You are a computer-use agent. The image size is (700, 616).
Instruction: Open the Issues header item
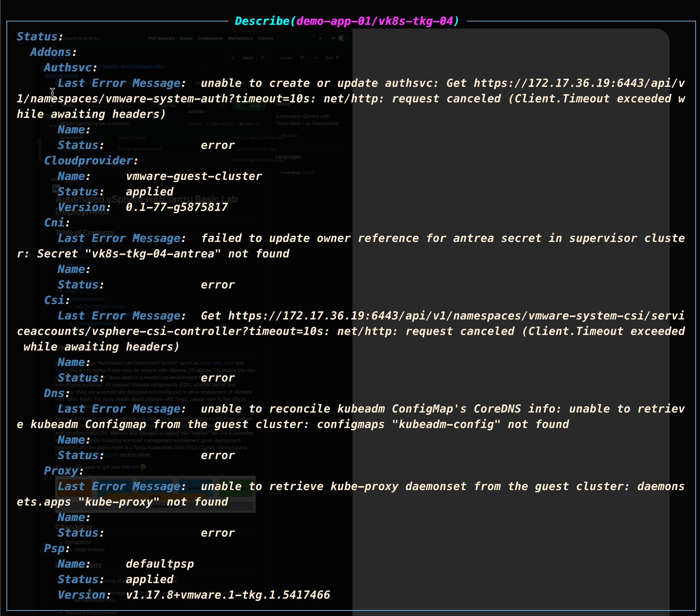(186, 38)
